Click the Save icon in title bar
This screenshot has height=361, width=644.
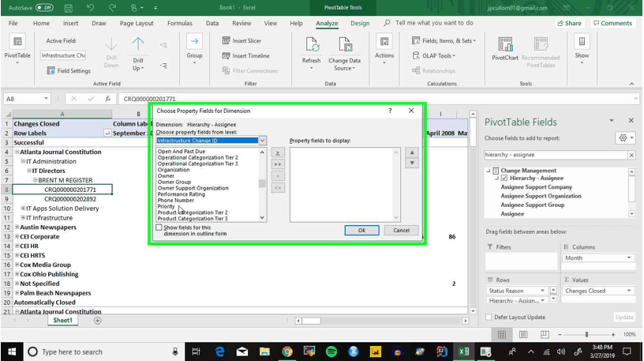[x=68, y=8]
